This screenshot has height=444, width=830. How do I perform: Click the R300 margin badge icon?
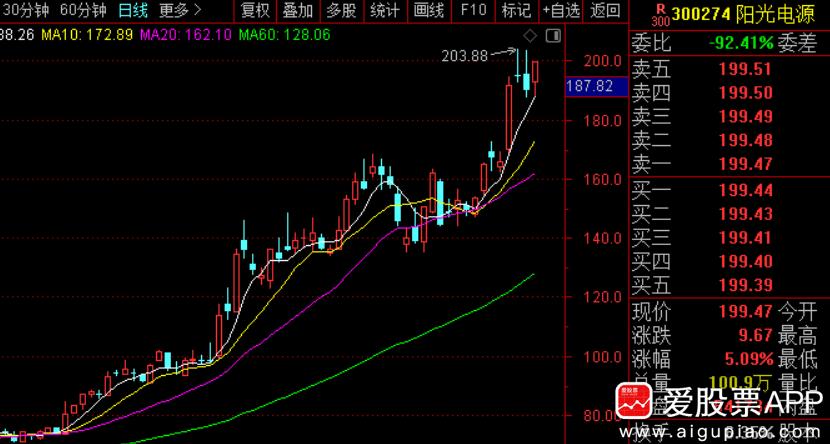coord(661,14)
